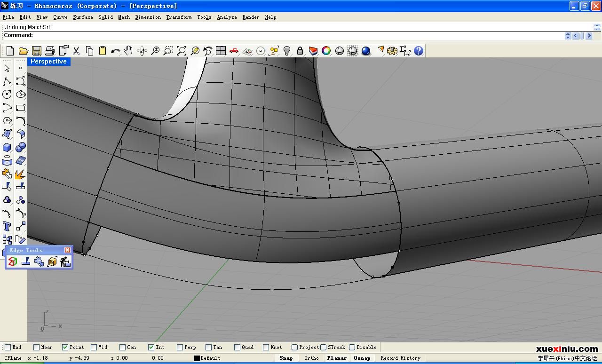
Task: Check the Disable osnap option
Action: click(352, 348)
